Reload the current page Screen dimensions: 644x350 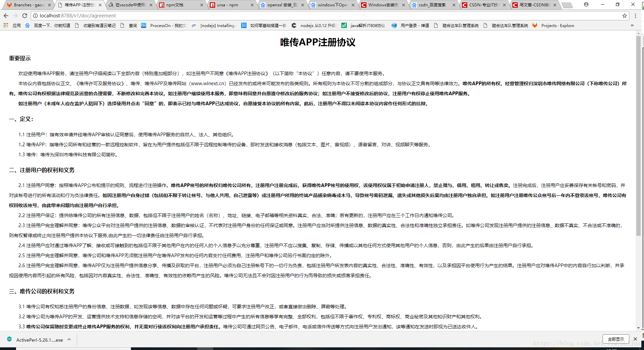click(x=25, y=16)
